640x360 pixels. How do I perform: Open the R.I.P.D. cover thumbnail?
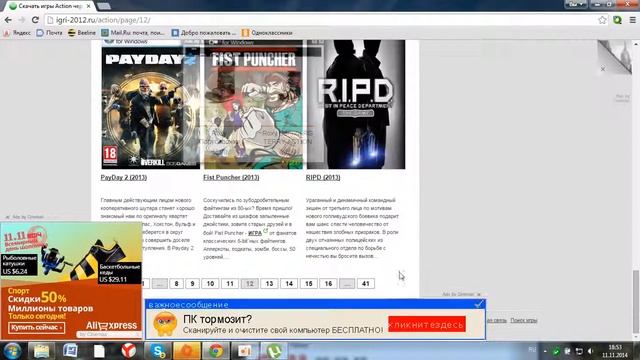pos(356,104)
